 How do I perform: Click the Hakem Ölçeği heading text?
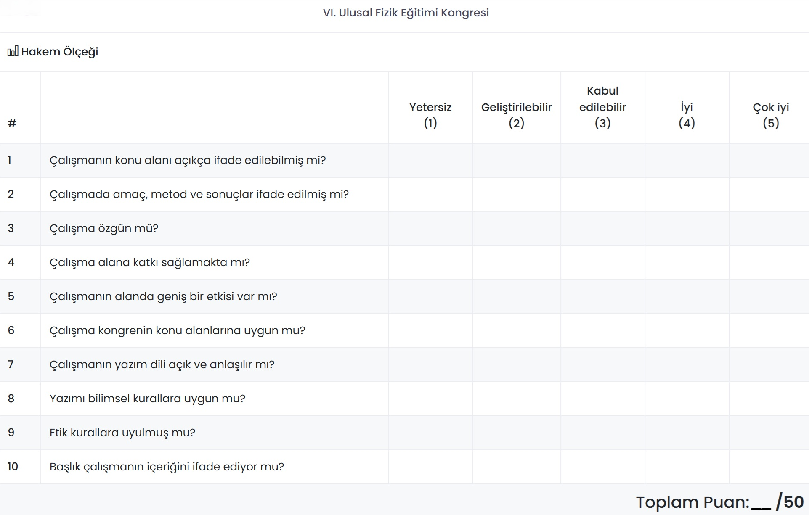[59, 52]
